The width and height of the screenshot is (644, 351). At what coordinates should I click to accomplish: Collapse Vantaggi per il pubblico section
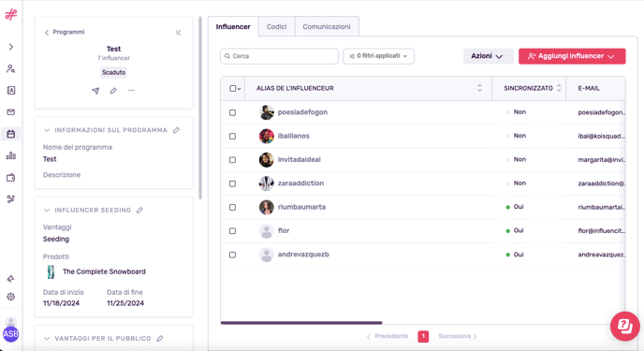click(47, 339)
